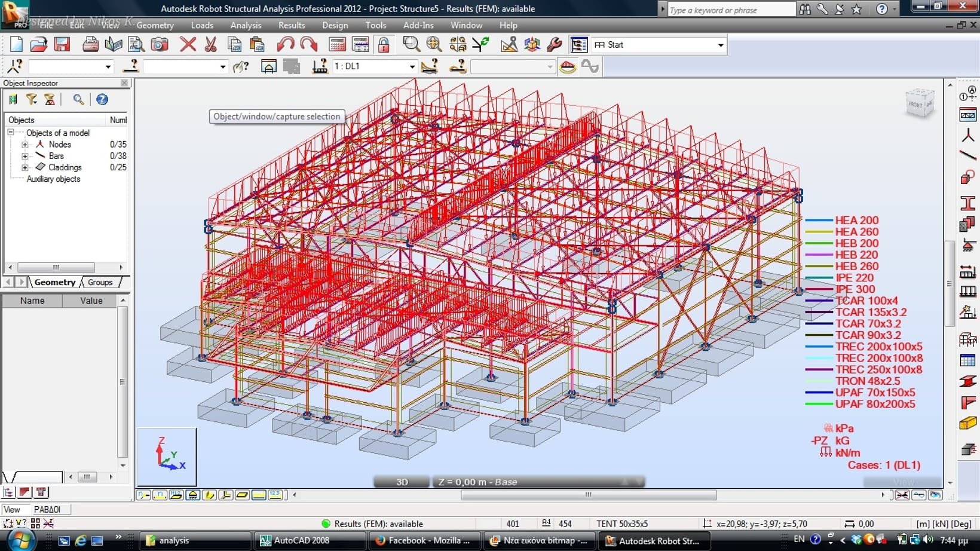The height and width of the screenshot is (551, 980).
Task: Click the 3D view mode button
Action: 402,482
